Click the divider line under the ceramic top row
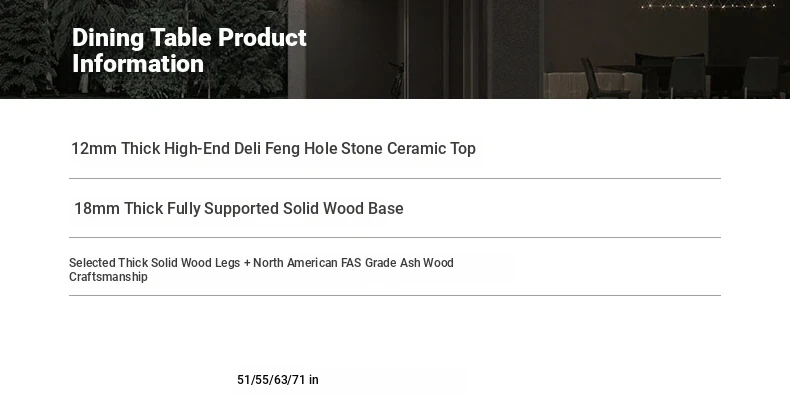 click(x=395, y=178)
